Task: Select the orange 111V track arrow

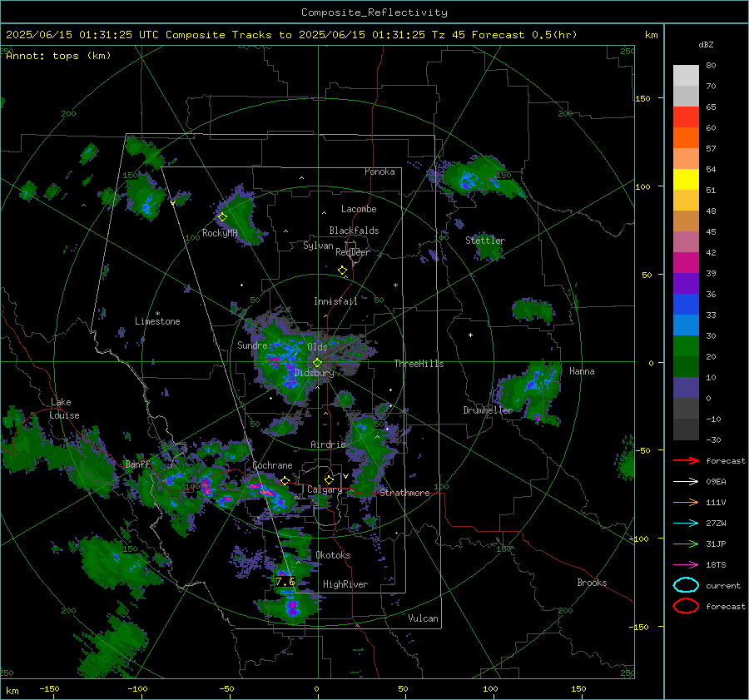Action: pos(686,502)
